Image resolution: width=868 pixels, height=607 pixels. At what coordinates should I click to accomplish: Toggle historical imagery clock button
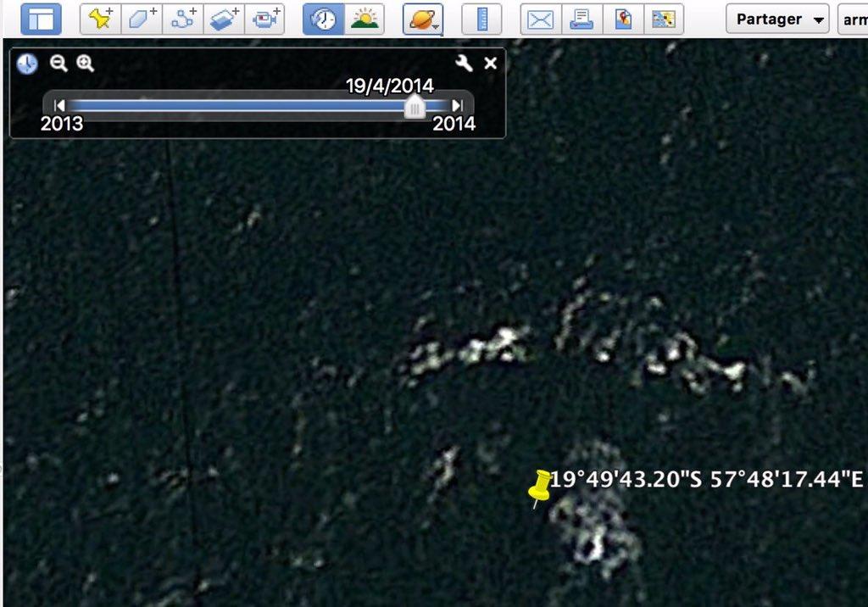(323, 19)
